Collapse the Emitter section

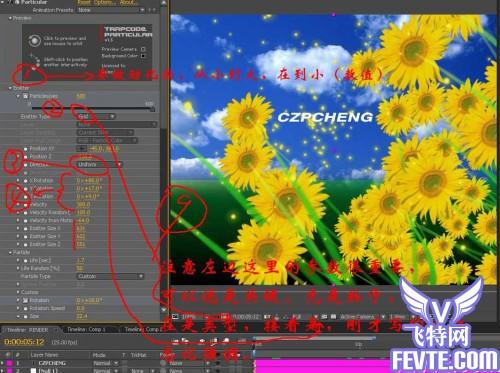(x=10, y=88)
